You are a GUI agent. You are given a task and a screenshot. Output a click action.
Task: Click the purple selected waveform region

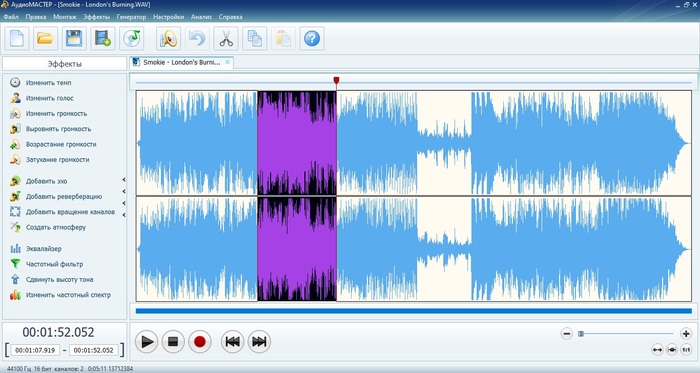[x=297, y=196]
